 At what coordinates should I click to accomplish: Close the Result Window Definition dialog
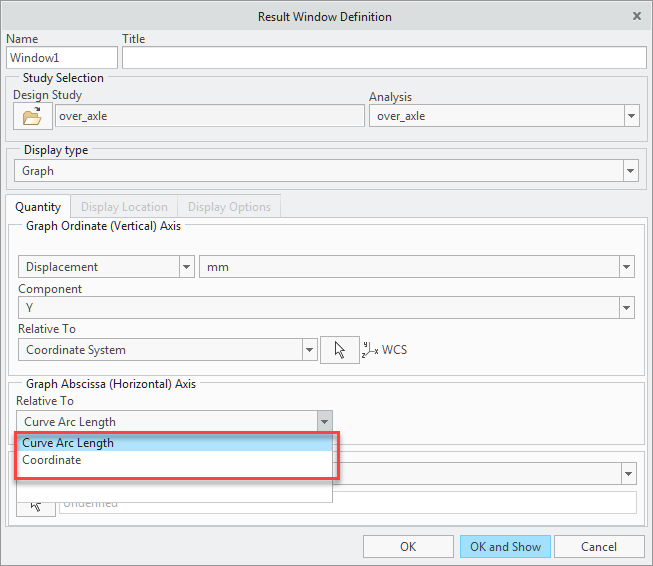tap(637, 16)
